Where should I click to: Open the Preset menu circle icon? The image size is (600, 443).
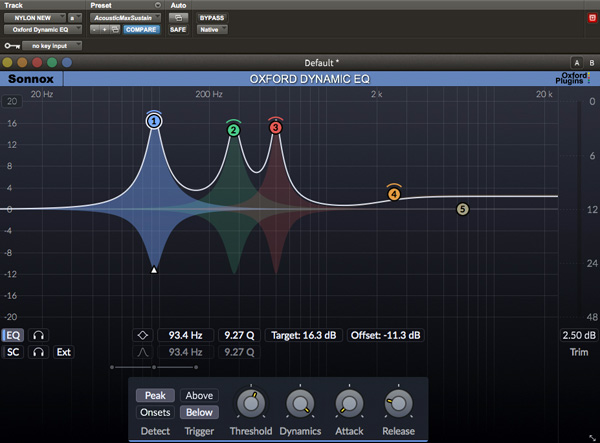158,5
